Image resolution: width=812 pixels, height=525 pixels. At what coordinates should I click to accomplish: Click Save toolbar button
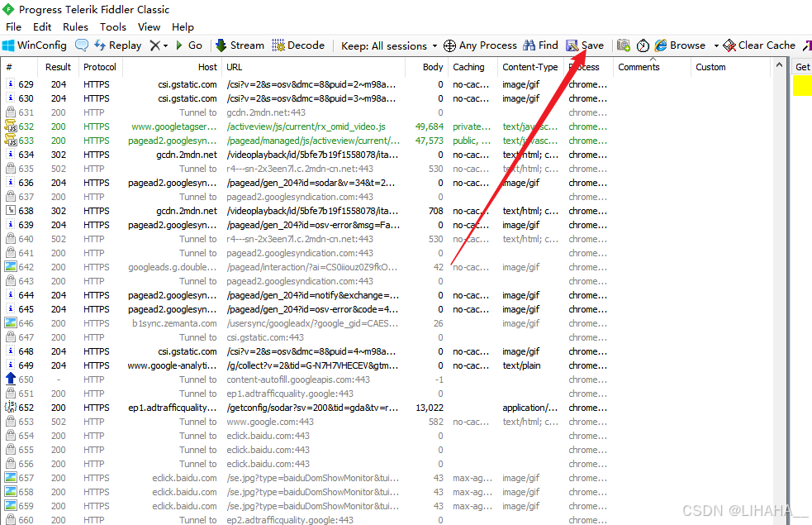(585, 45)
